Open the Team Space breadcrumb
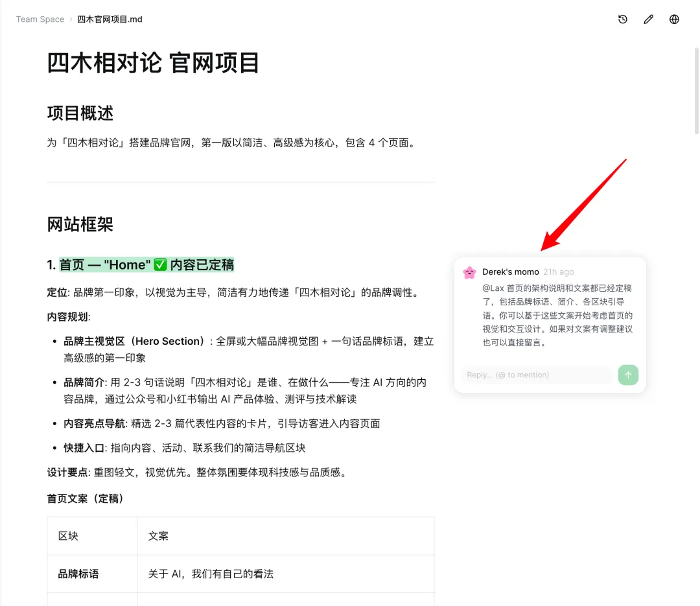This screenshot has width=700, height=606. [x=40, y=19]
